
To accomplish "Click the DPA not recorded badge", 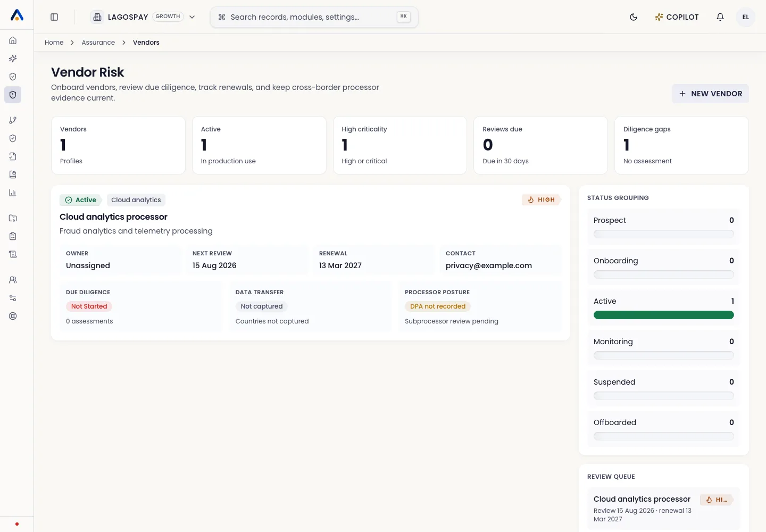I will click(x=438, y=306).
